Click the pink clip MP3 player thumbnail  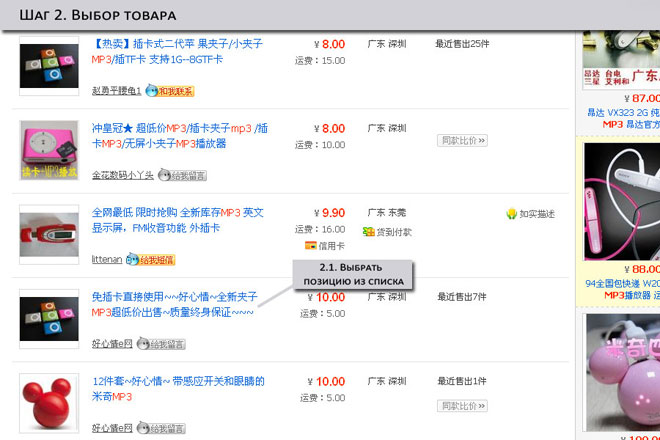[x=49, y=150]
